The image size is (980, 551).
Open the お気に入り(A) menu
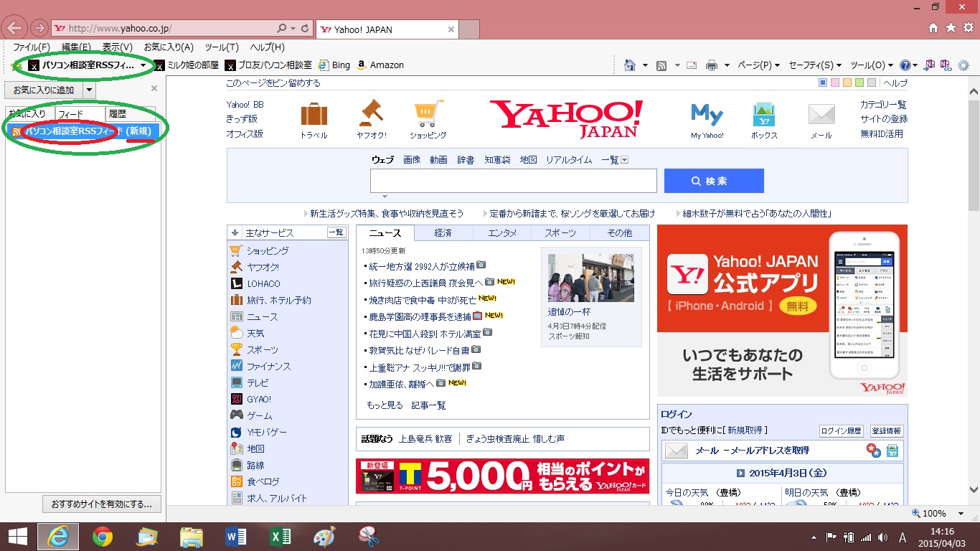pos(169,47)
